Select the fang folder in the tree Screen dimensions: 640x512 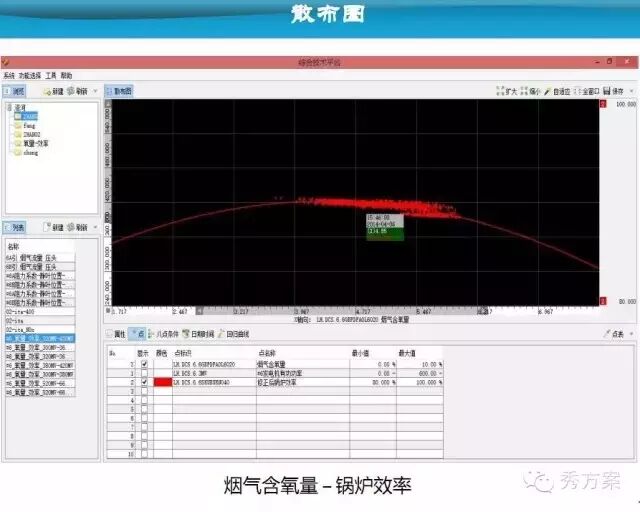point(25,126)
